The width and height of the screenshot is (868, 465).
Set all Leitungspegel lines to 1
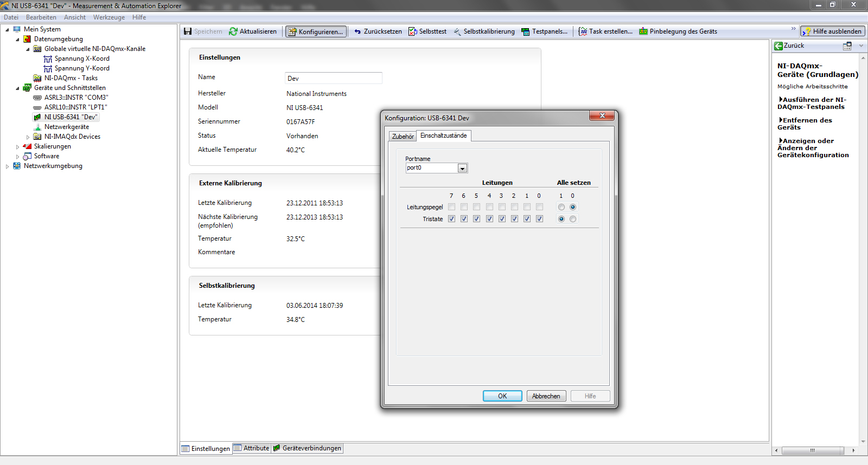[x=561, y=207]
